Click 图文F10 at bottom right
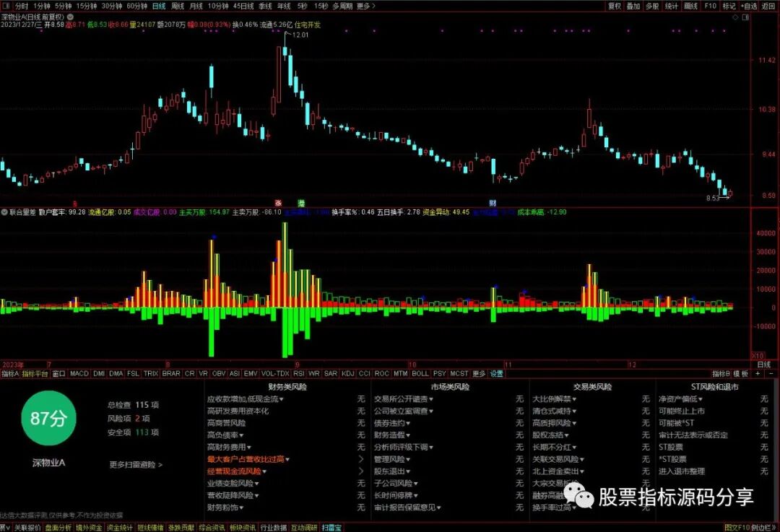780x532 pixels. pyautogui.click(x=737, y=528)
